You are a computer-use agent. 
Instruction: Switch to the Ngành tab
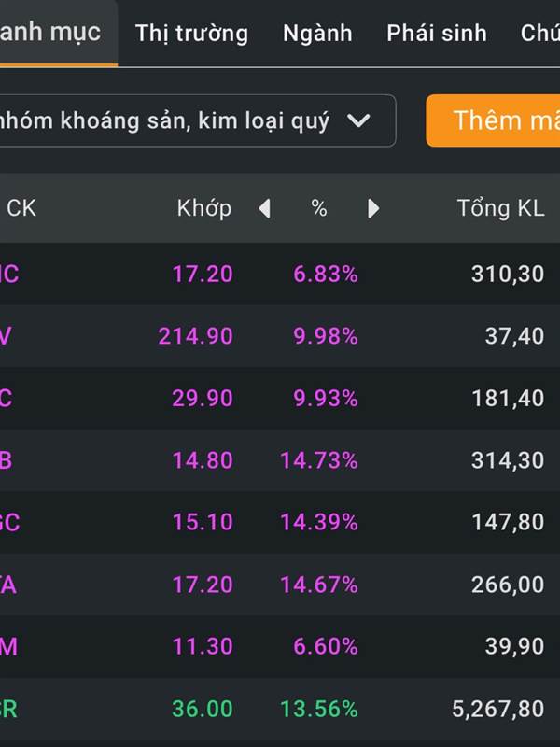tap(317, 34)
